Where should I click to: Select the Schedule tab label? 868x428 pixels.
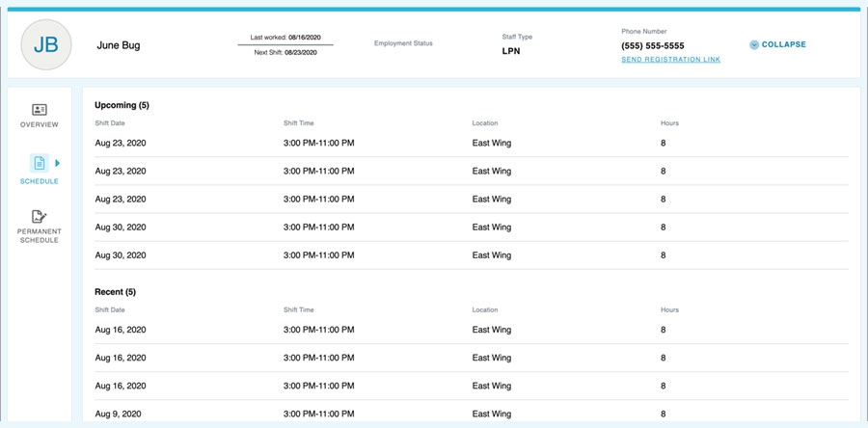click(x=40, y=181)
